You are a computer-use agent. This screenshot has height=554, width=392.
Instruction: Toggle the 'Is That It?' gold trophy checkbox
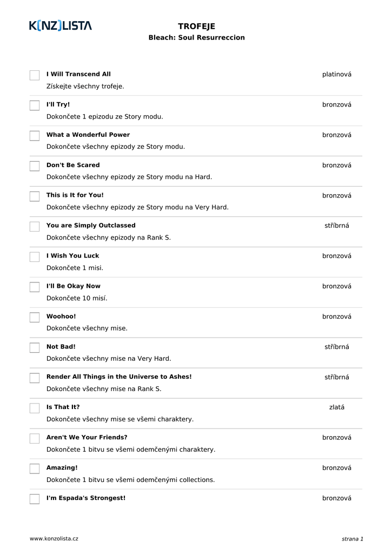click(35, 408)
